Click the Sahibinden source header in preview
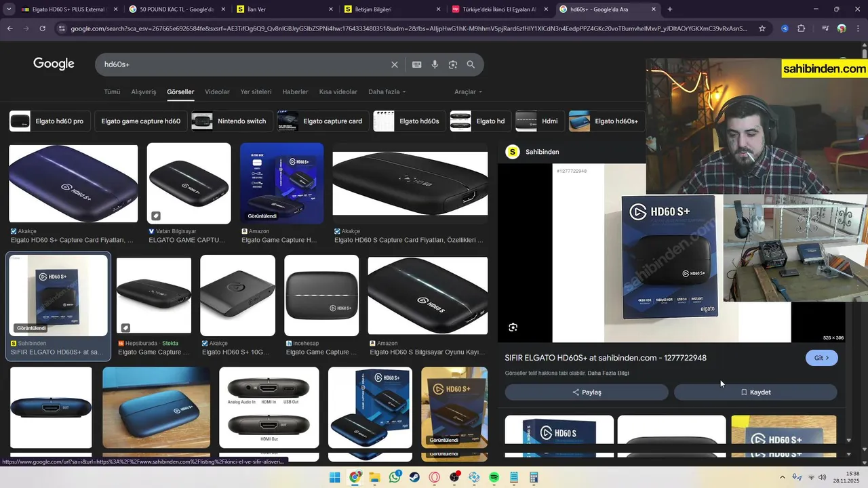The width and height of the screenshot is (868, 488). [532, 152]
